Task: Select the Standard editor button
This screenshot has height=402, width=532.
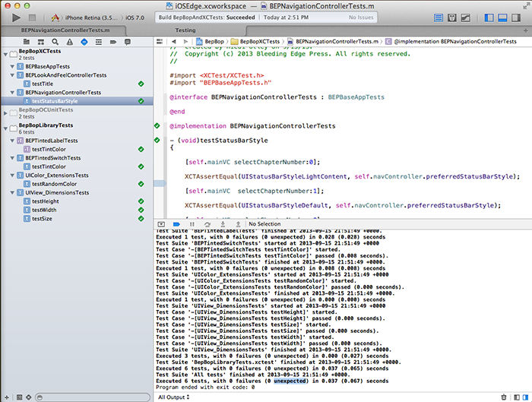Action: tap(439, 17)
